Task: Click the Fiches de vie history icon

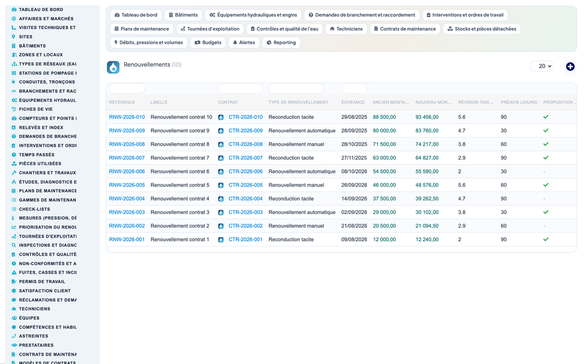Action: 14,109
